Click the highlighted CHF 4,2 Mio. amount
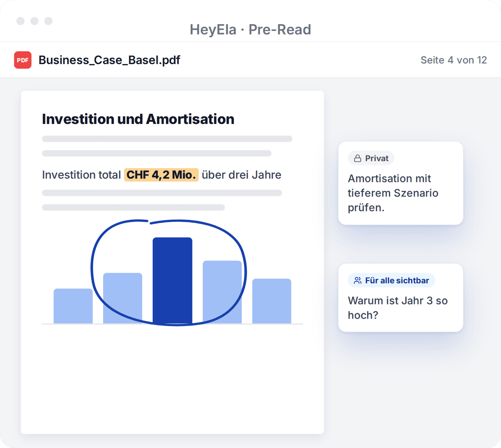Screen dimensions: 501x448 (161, 175)
